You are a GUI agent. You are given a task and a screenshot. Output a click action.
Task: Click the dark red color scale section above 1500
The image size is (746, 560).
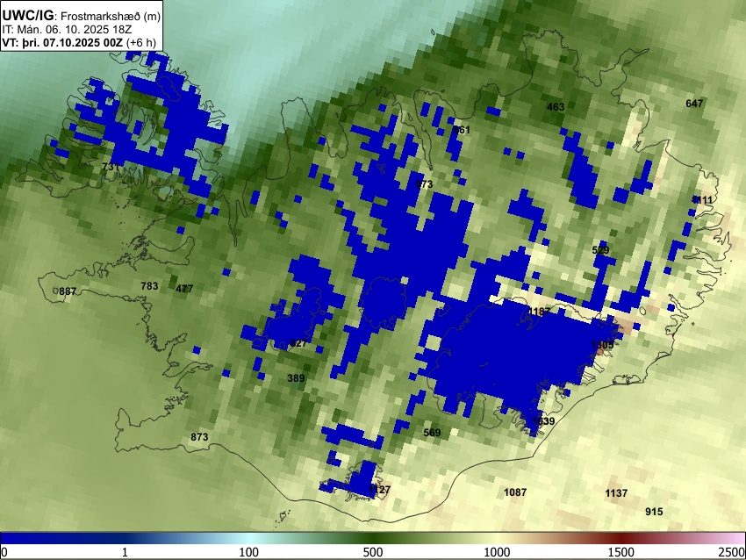[x=621, y=538]
